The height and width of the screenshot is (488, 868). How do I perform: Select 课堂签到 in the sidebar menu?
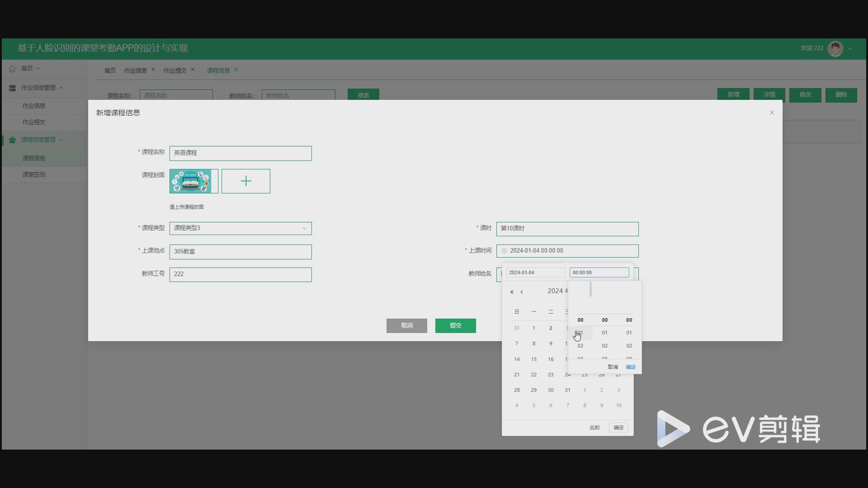(x=34, y=174)
